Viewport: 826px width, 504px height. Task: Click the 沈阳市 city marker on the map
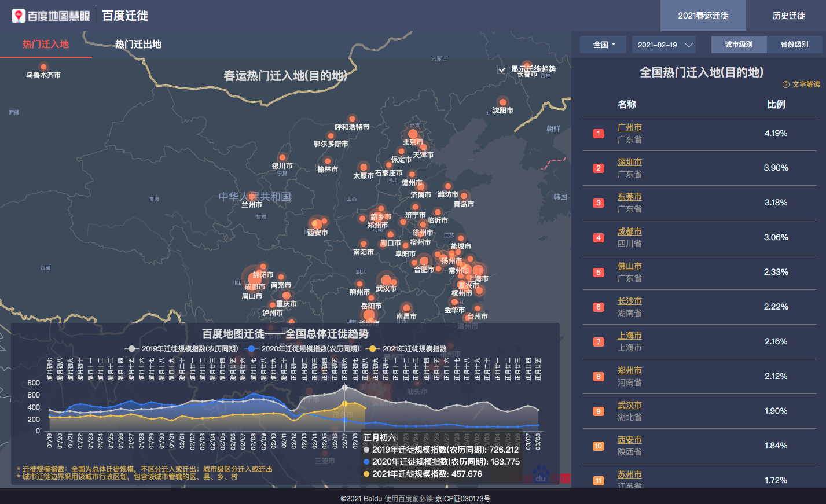click(x=502, y=102)
